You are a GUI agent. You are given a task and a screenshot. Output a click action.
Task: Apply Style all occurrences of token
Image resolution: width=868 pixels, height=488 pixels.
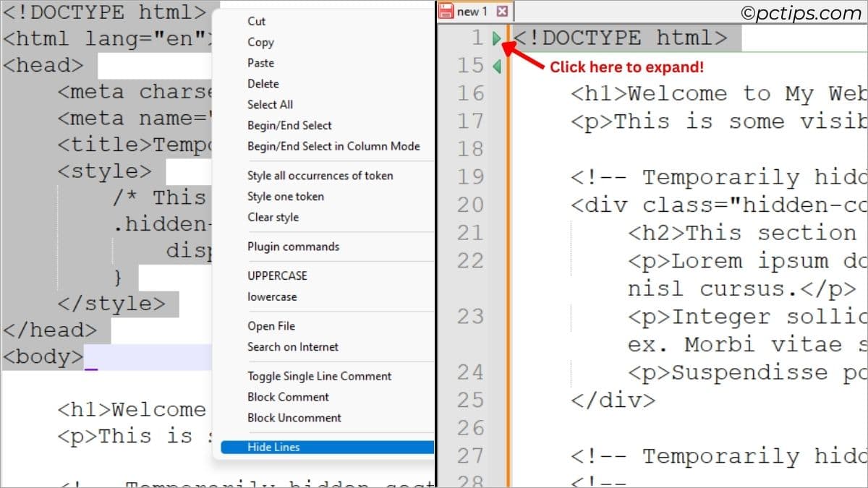point(320,176)
